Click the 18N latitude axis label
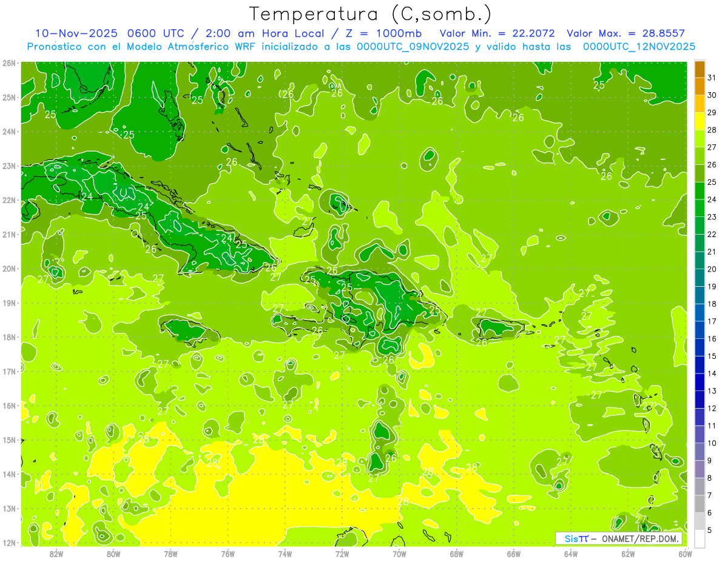The height and width of the screenshot is (562, 728). pos(8,337)
